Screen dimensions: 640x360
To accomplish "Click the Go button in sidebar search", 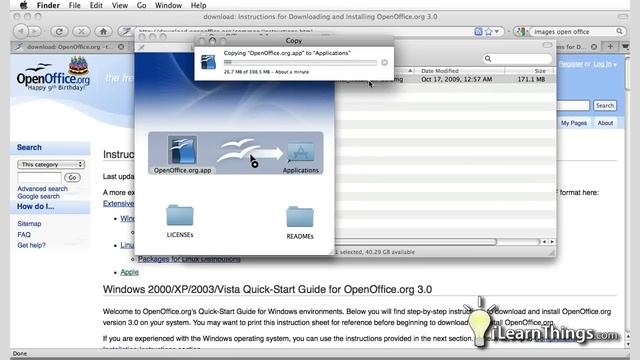I will pyautogui.click(x=72, y=178).
